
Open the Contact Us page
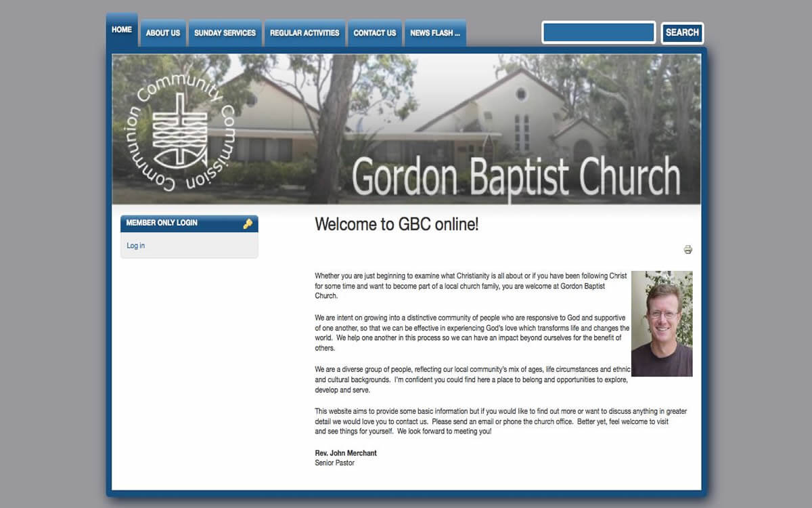pos(375,33)
